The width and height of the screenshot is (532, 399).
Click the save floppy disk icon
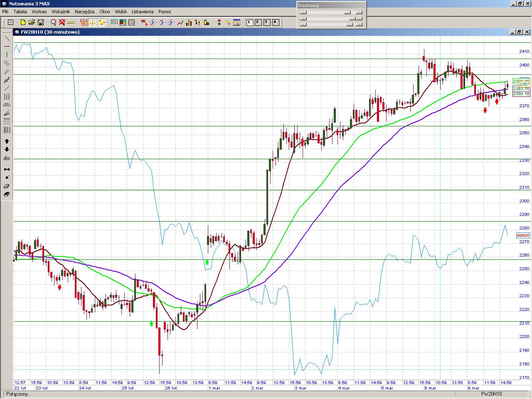click(41, 22)
